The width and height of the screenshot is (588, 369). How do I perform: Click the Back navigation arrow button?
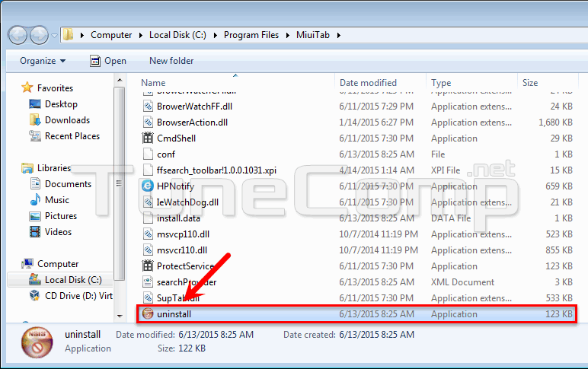(x=18, y=35)
